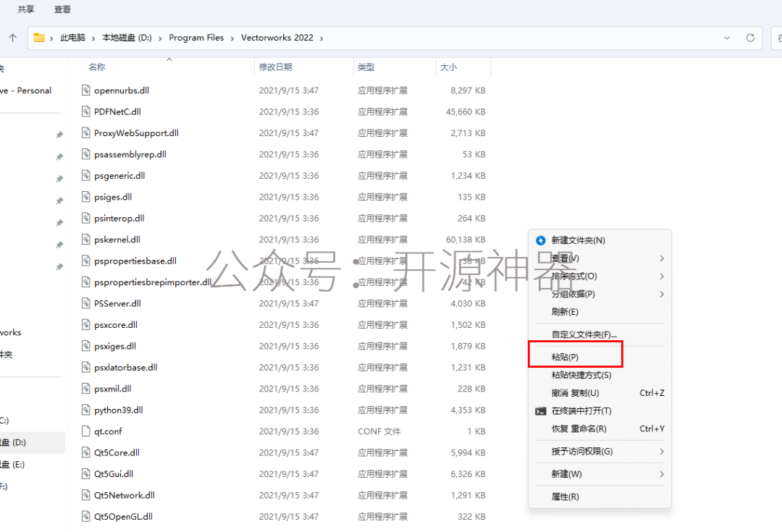The width and height of the screenshot is (782, 532).
Task: Expand chevron after 此电脑 in breadcrumb
Action: click(x=93, y=38)
